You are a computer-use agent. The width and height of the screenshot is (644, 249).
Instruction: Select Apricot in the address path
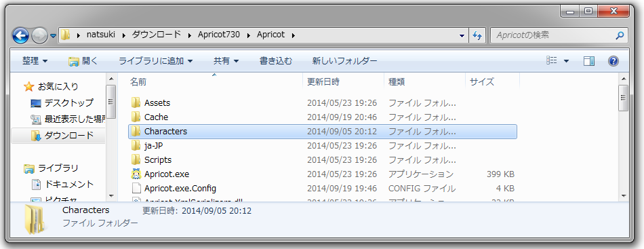tap(270, 35)
